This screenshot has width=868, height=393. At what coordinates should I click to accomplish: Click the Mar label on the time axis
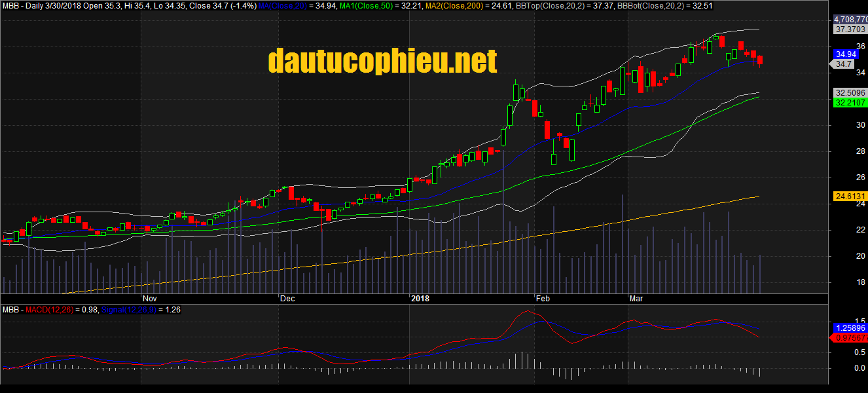636,298
